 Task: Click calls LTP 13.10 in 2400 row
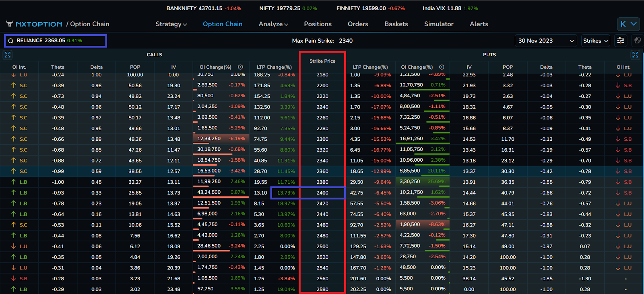(260, 193)
